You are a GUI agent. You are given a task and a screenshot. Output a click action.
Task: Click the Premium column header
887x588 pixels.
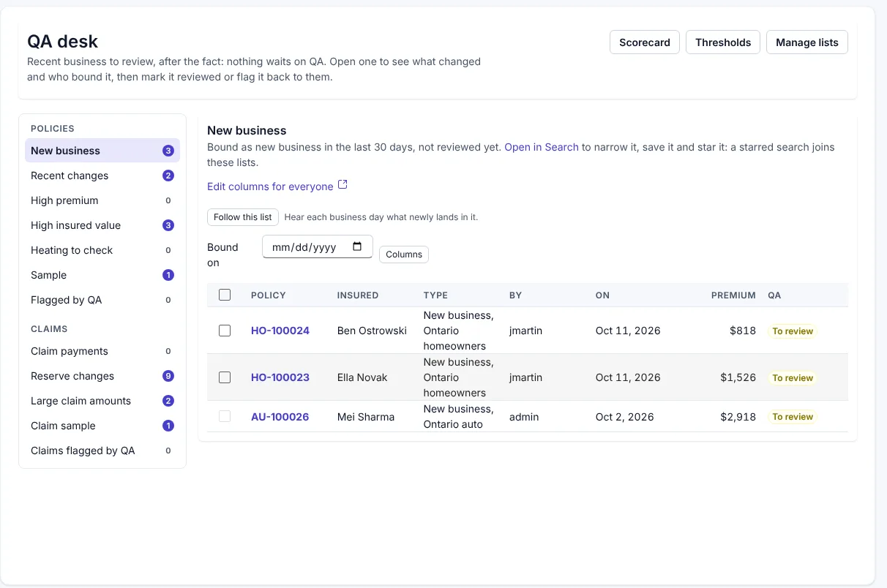coord(733,295)
